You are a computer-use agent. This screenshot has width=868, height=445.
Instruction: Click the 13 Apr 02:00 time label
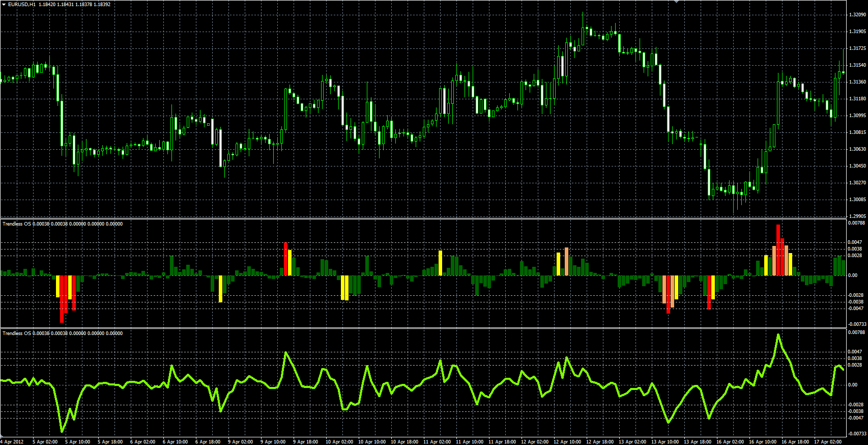click(632, 442)
